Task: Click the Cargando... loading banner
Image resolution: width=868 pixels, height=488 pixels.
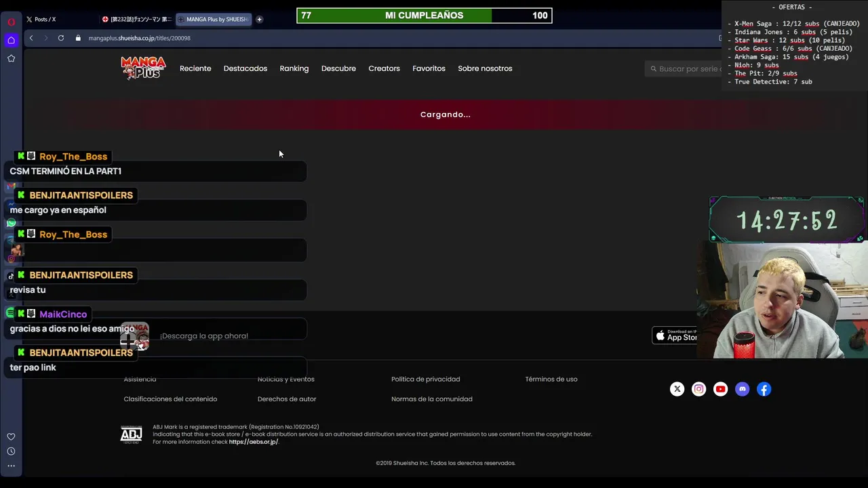Action: [446, 115]
